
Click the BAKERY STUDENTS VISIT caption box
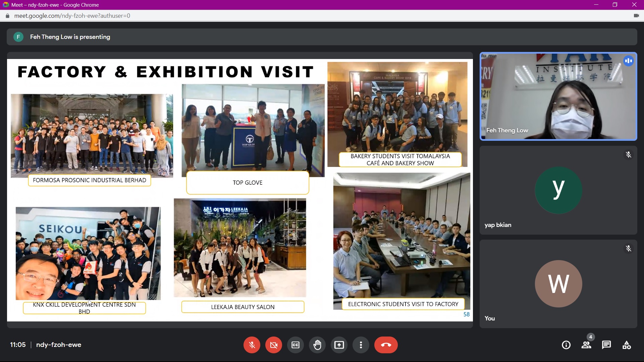400,160
